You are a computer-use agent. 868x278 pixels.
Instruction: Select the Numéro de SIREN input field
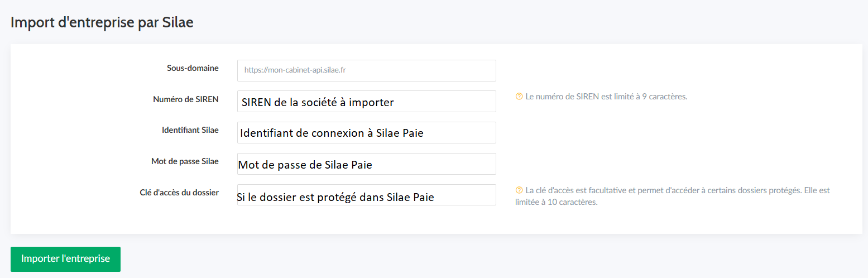coord(366,102)
